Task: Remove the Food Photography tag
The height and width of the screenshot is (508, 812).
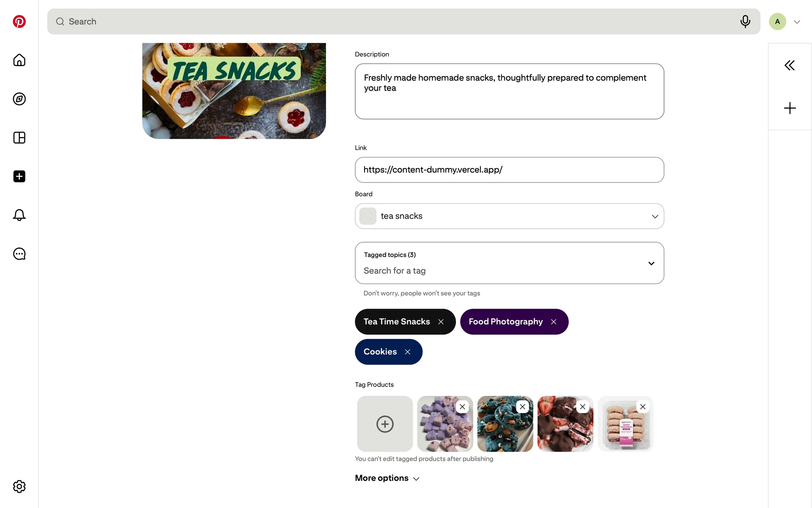Action: coord(554,322)
